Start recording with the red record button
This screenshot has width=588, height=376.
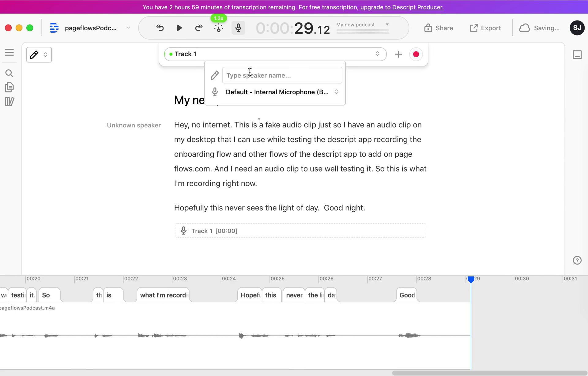[x=416, y=54]
